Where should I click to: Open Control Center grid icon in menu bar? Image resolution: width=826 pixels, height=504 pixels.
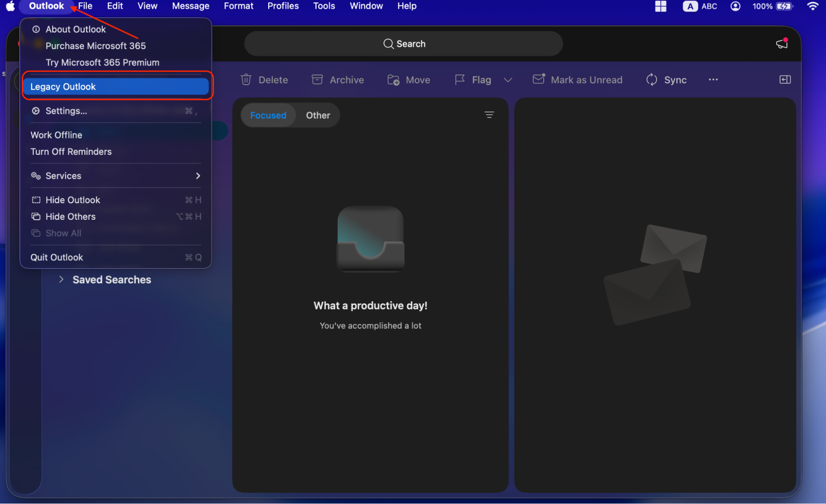660,6
